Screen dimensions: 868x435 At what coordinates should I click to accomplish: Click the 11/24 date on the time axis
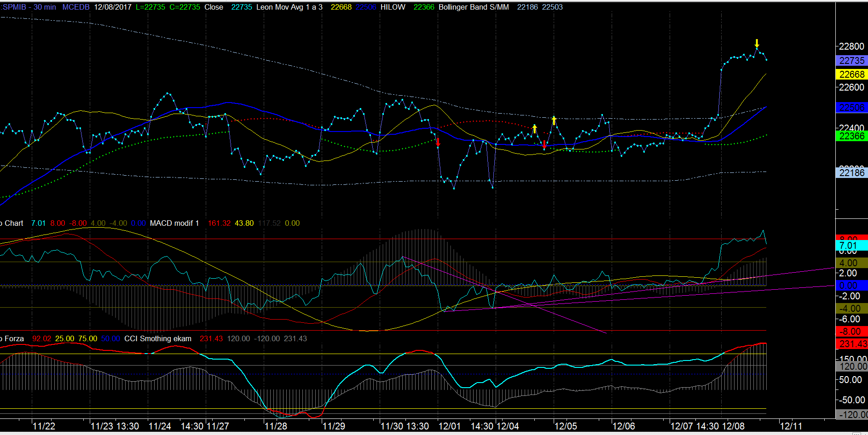tap(160, 426)
